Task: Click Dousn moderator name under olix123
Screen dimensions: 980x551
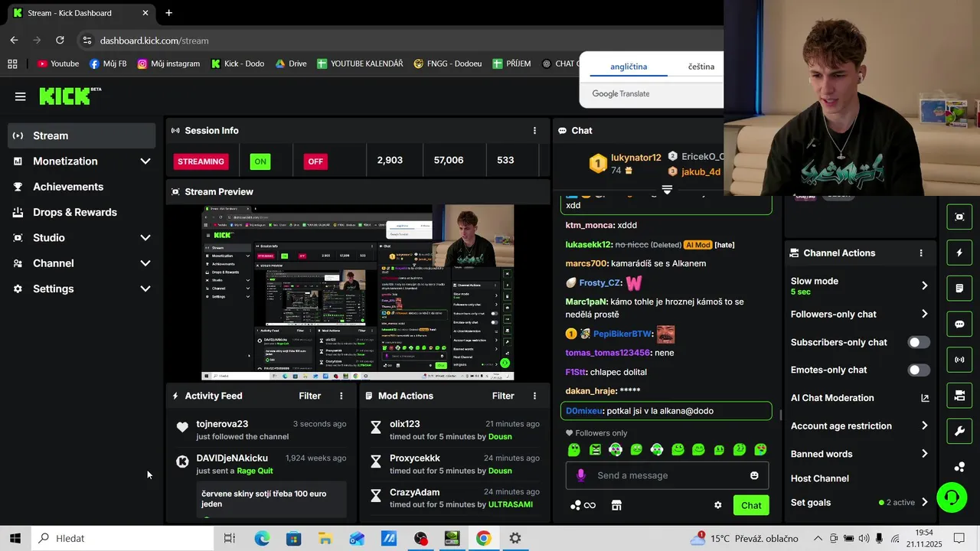Action: coord(500,437)
